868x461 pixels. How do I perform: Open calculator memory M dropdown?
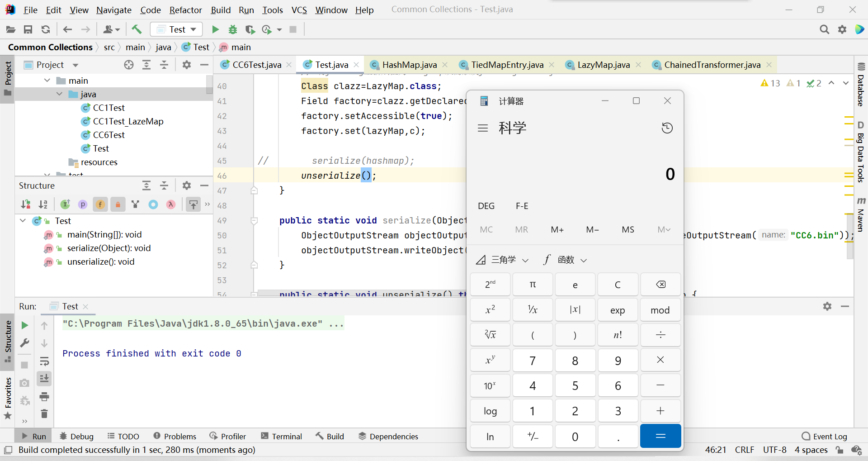[664, 230]
